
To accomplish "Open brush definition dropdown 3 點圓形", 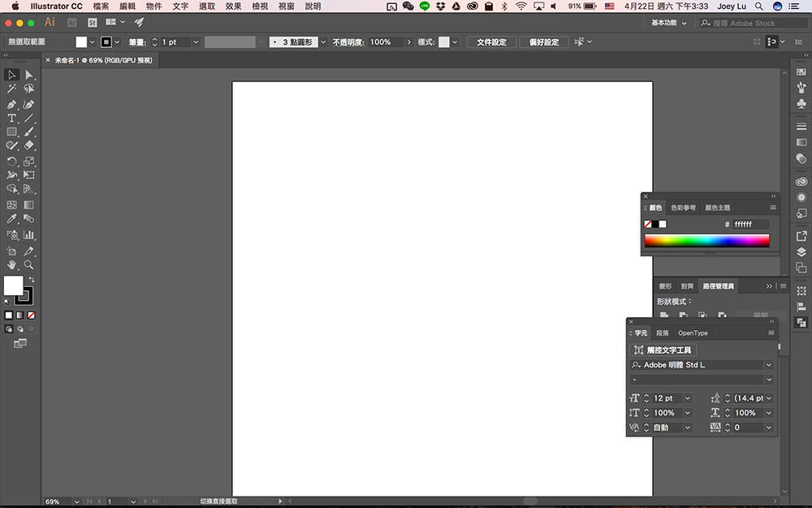I will [323, 42].
